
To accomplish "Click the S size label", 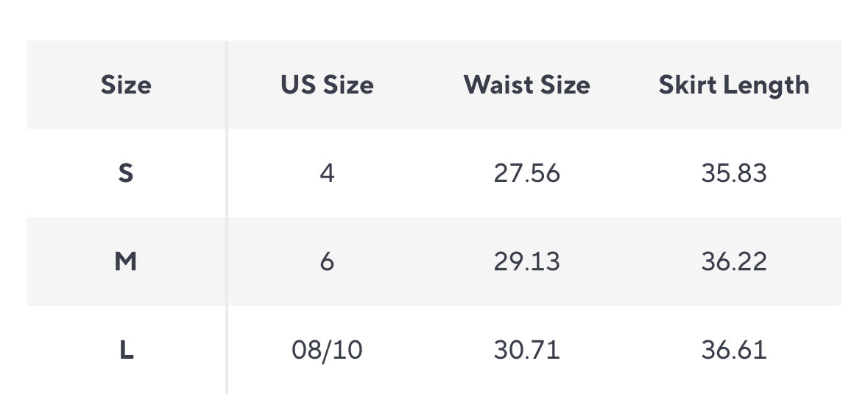I will pyautogui.click(x=126, y=174).
